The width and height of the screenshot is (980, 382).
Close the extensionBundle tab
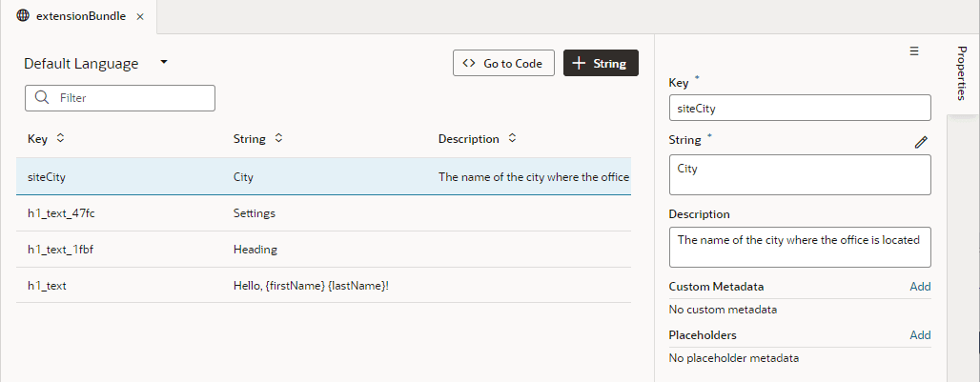[140, 17]
